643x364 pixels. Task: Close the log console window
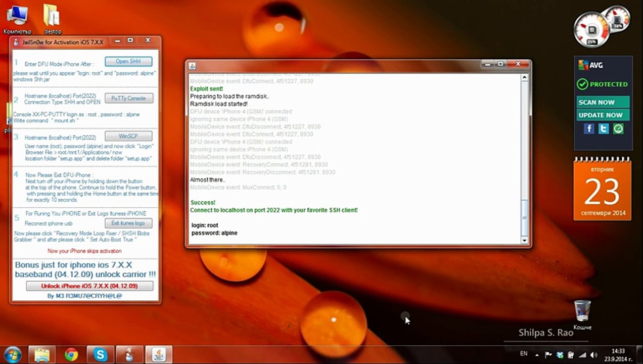click(x=518, y=64)
